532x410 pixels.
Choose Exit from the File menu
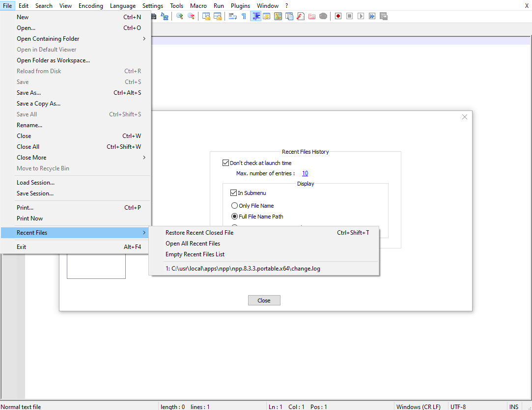[76, 247]
